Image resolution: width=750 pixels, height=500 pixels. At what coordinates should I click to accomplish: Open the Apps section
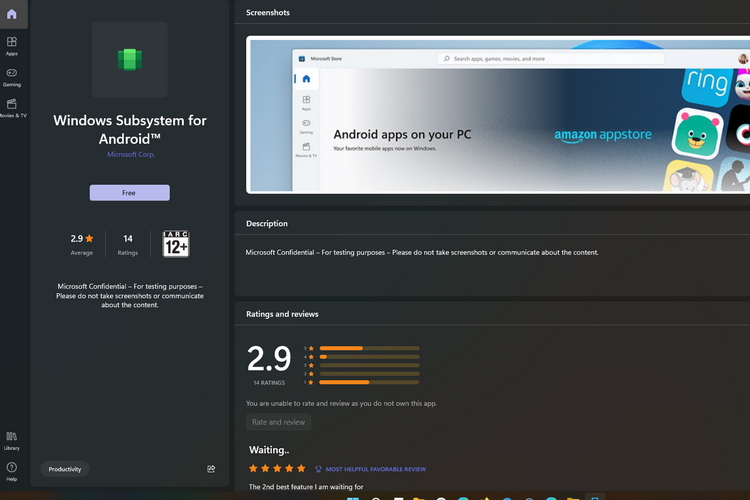point(11,46)
